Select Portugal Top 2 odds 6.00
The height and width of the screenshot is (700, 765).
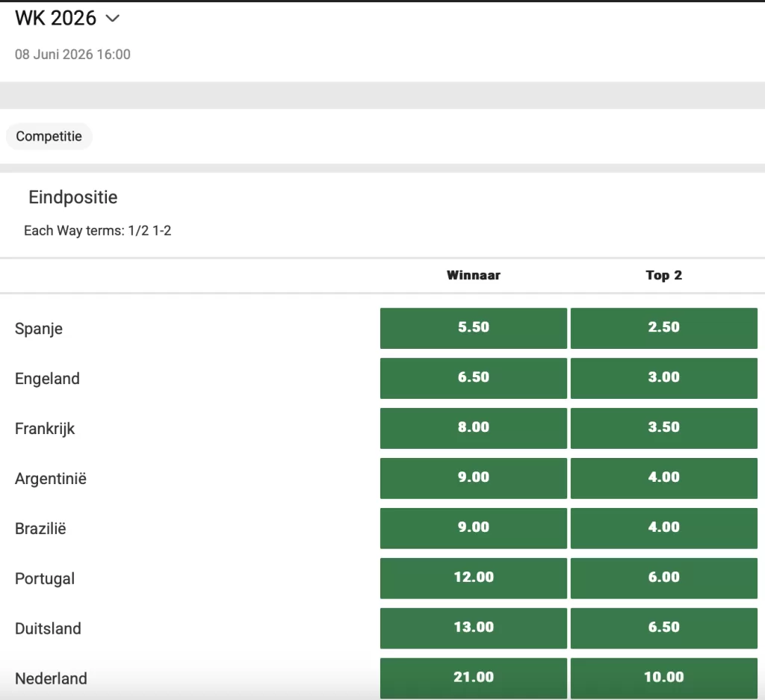[x=663, y=578]
